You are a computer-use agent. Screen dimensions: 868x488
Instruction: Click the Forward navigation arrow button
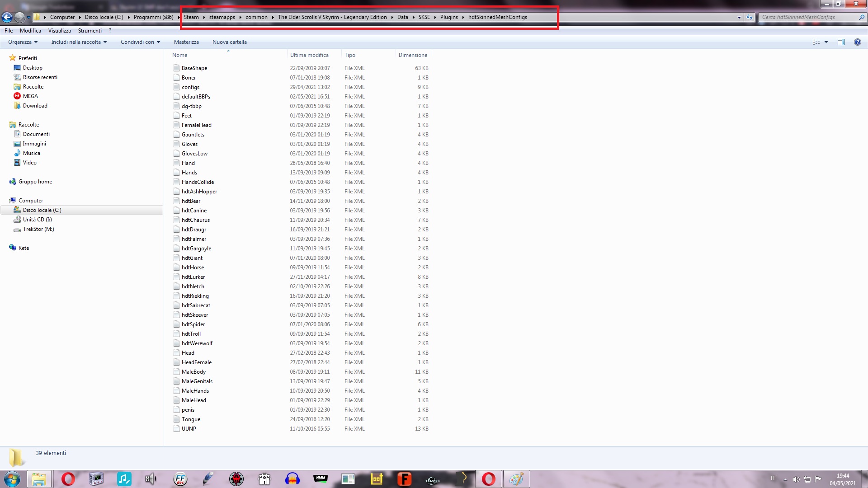click(19, 17)
